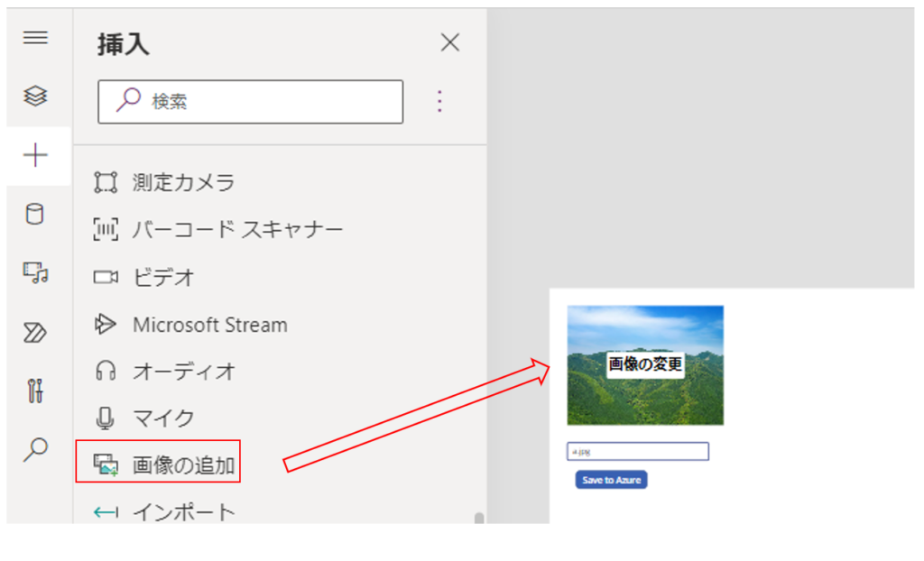
Task: Click the 画像の変更 image on canvas
Action: pos(645,364)
